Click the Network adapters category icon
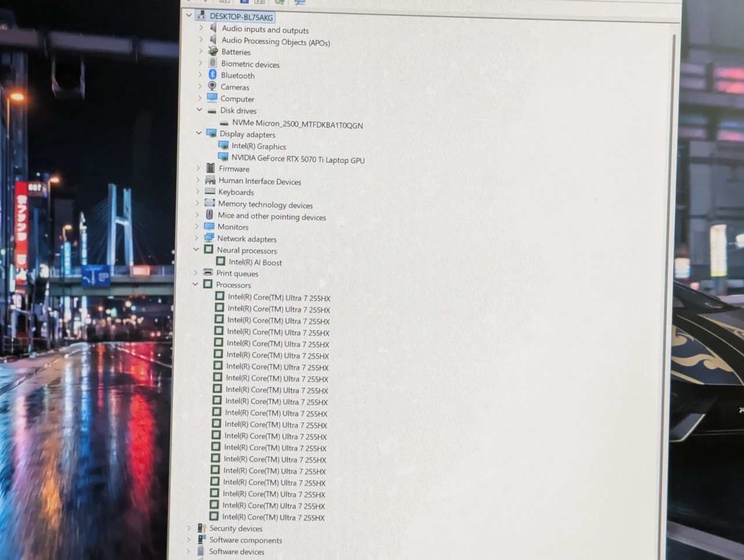Screen dimensions: 744x560 click(x=209, y=238)
